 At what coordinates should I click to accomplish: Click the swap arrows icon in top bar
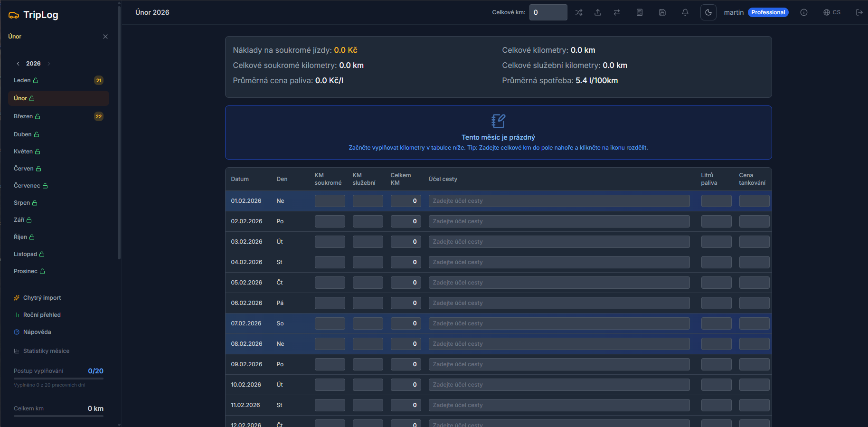click(x=617, y=12)
